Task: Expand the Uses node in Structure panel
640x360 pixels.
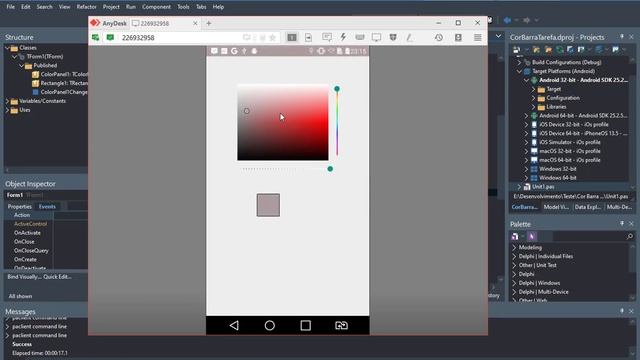Action: pyautogui.click(x=7, y=110)
